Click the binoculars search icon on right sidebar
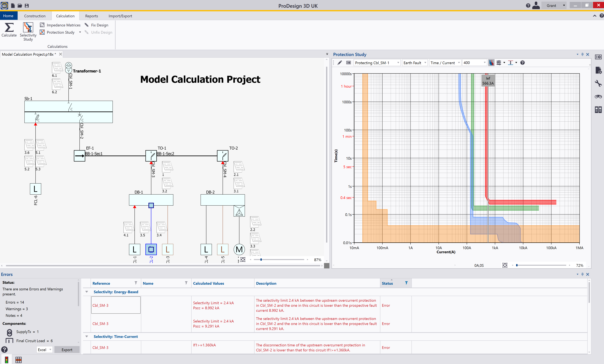 pos(598,97)
